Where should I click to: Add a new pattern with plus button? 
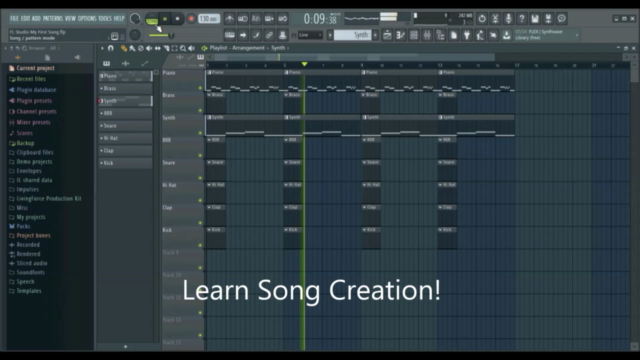pos(125,347)
